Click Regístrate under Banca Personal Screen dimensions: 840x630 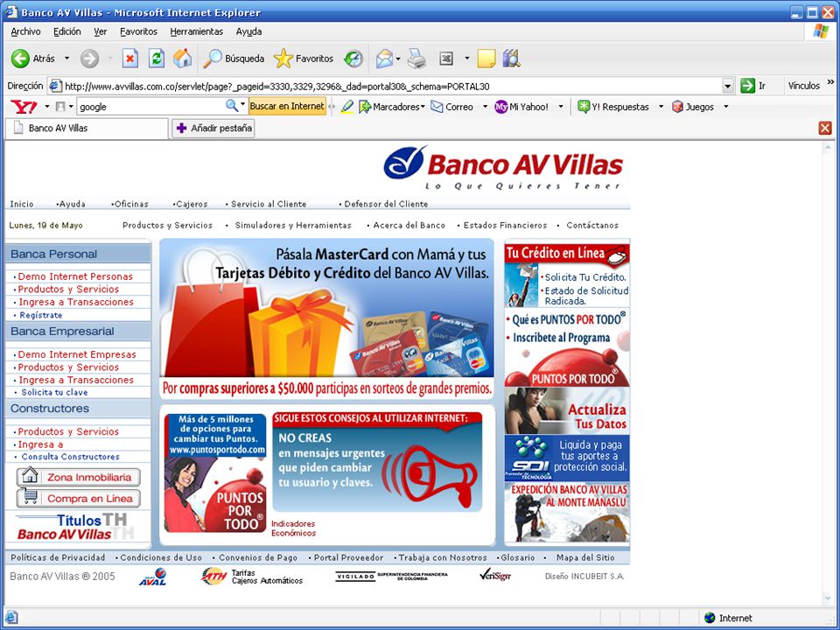(x=41, y=315)
